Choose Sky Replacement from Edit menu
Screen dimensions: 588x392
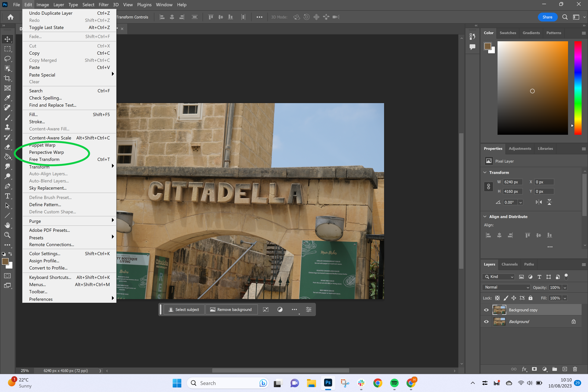pyautogui.click(x=69, y=188)
